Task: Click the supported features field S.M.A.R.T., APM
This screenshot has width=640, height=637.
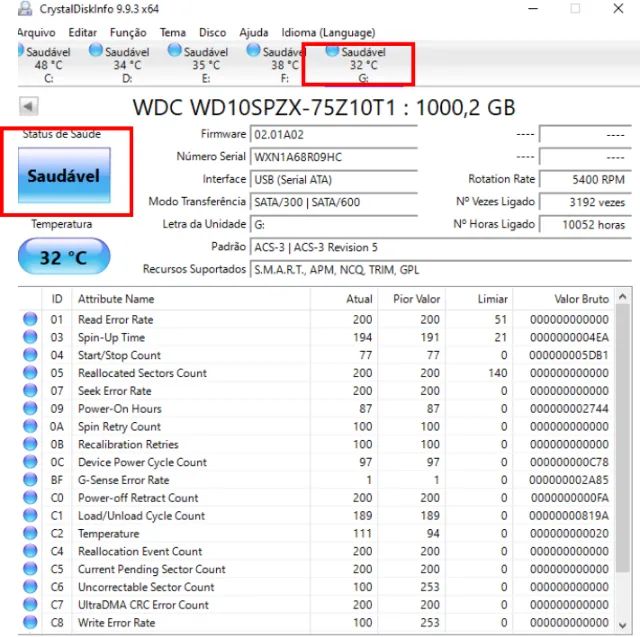Action: point(440,269)
